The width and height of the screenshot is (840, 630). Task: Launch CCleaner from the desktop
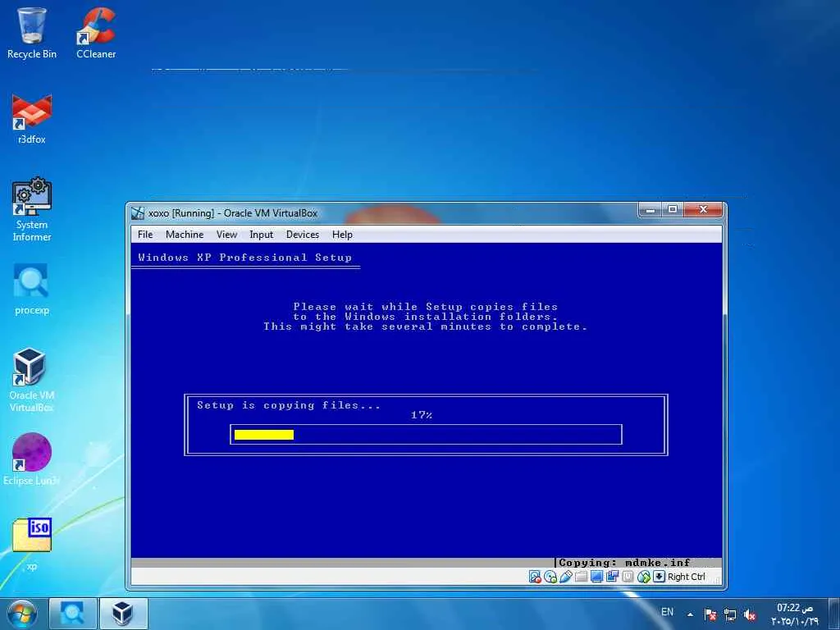(96, 32)
